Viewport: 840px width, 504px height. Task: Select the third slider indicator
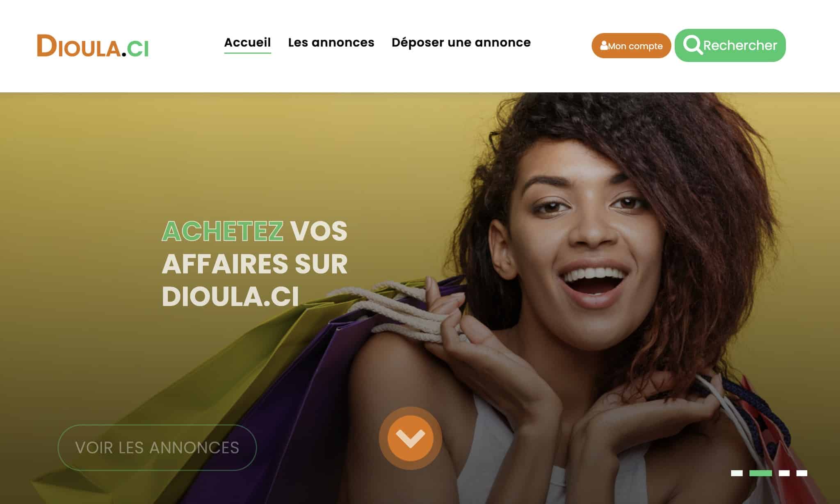(784, 473)
